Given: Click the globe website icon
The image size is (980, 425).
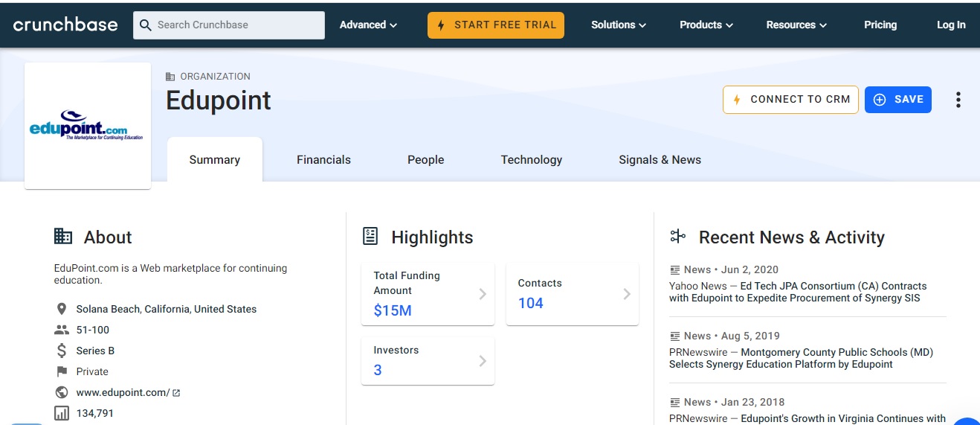Looking at the screenshot, I should tap(62, 392).
